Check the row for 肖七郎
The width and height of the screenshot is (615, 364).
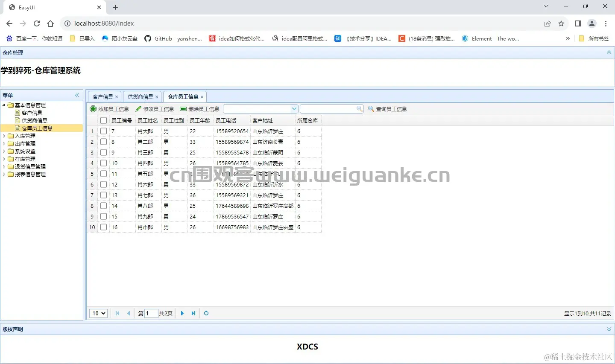(x=103, y=195)
